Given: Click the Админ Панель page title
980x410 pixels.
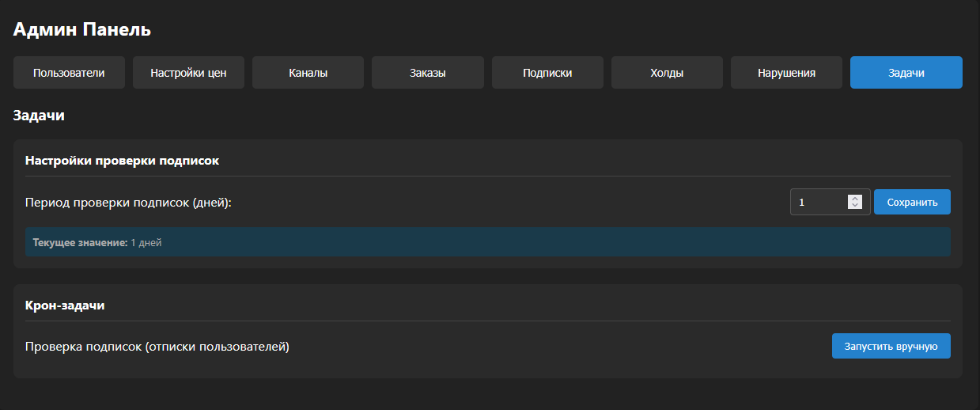Looking at the screenshot, I should coord(82,30).
